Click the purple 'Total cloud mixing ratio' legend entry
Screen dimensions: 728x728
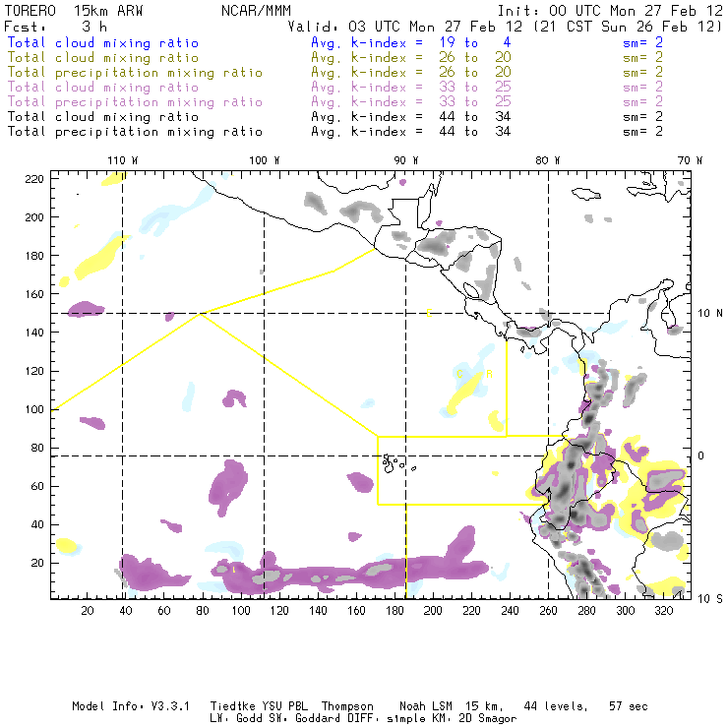click(102, 88)
